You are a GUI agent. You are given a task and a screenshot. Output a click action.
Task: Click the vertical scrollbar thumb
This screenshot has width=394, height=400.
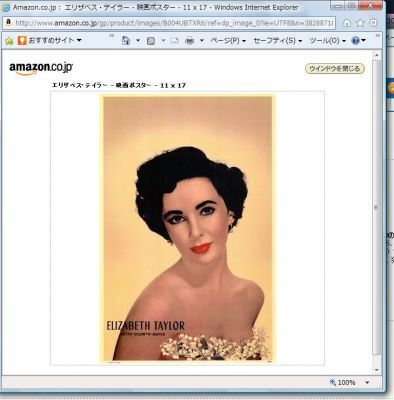click(376, 207)
